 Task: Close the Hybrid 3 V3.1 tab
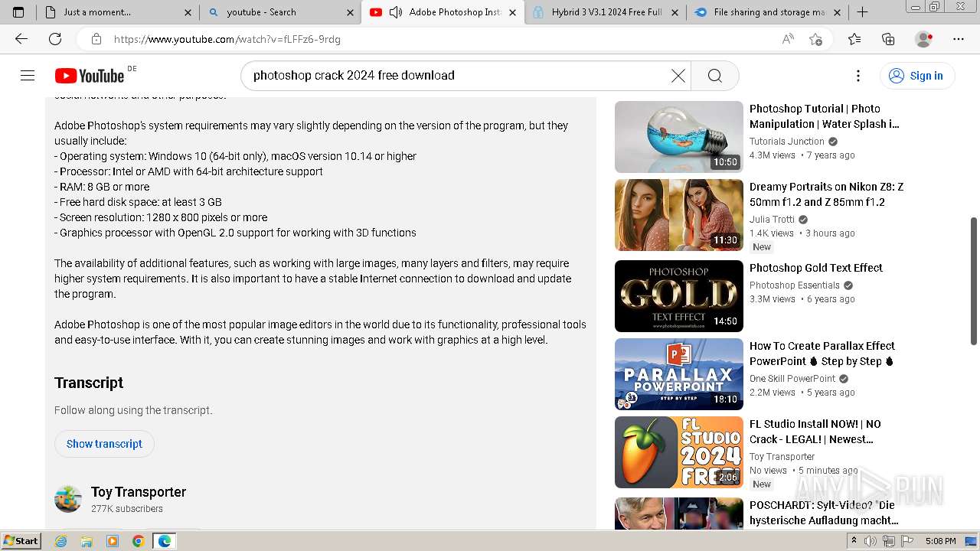(675, 12)
